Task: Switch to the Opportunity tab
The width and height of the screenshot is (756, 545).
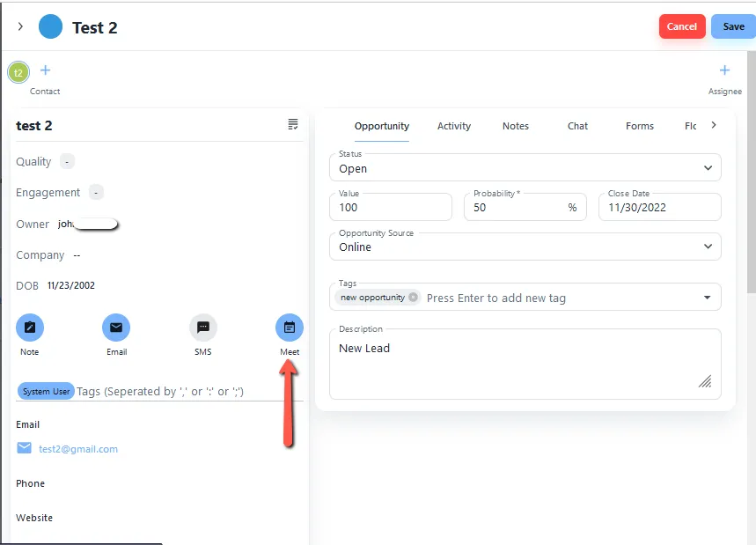Action: [382, 126]
